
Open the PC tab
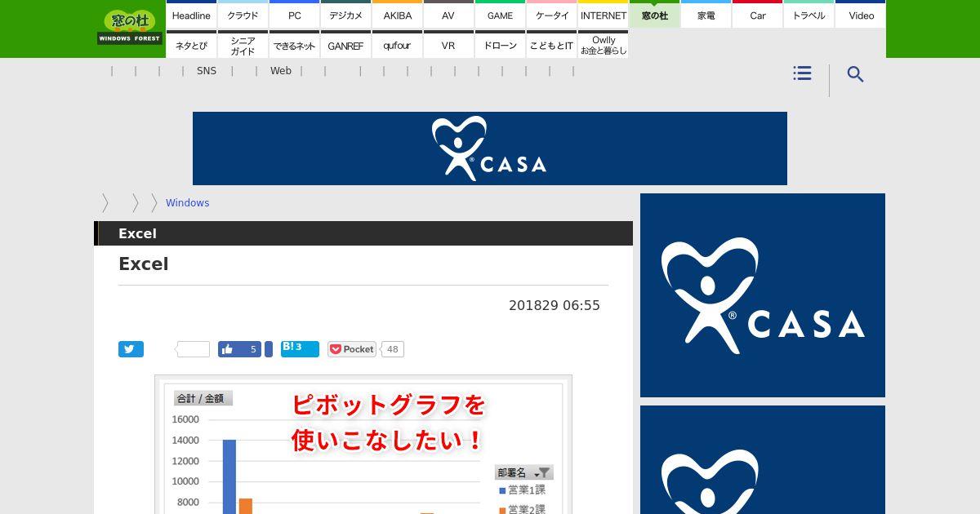(x=294, y=14)
